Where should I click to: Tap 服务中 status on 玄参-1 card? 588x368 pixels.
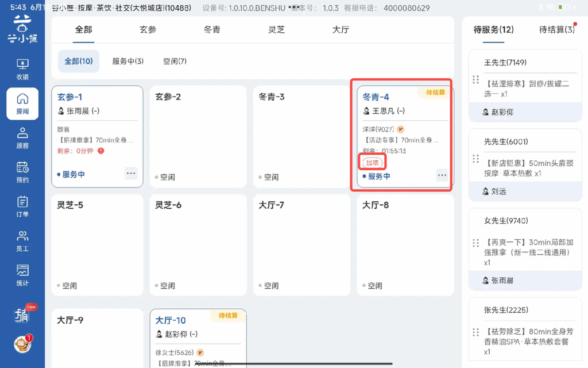pyautogui.click(x=71, y=174)
